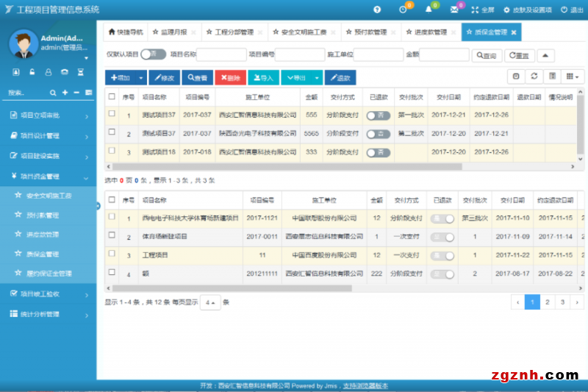Image resolution: width=588 pixels, height=392 pixels.
Task: Check the checkbox for row 测试项目18
Action: point(112,152)
